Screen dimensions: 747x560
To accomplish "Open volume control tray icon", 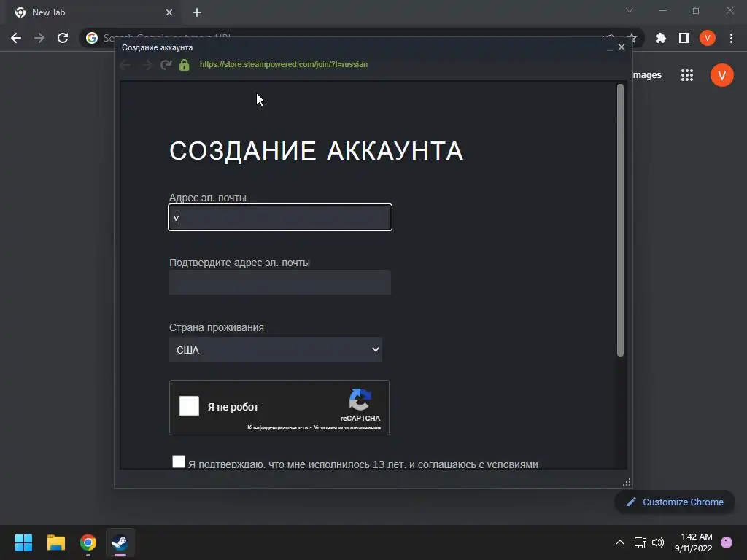I will (658, 542).
